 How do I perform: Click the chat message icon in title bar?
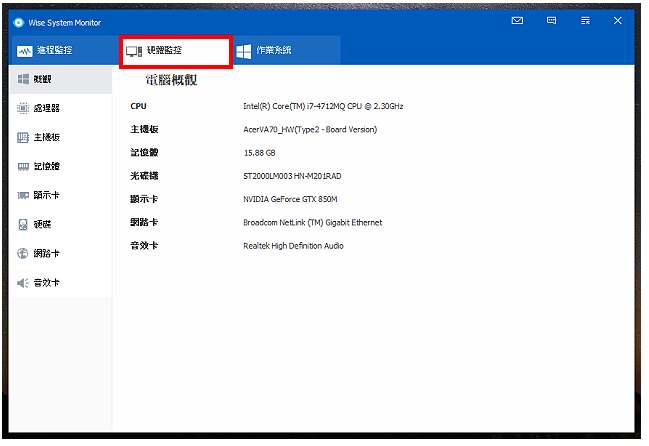point(551,21)
